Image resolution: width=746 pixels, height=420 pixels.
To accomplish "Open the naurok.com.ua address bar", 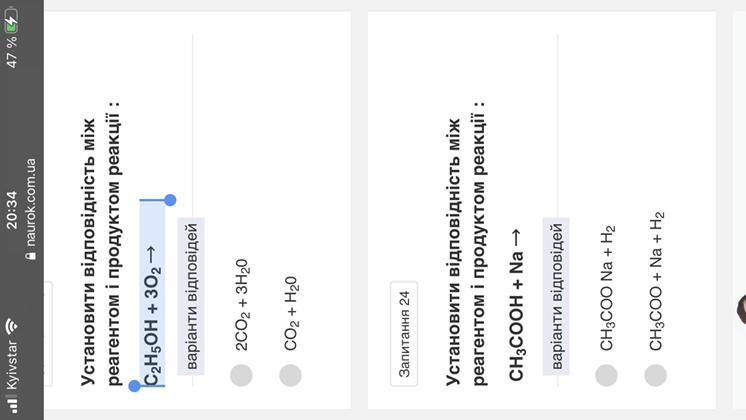I will (x=30, y=209).
